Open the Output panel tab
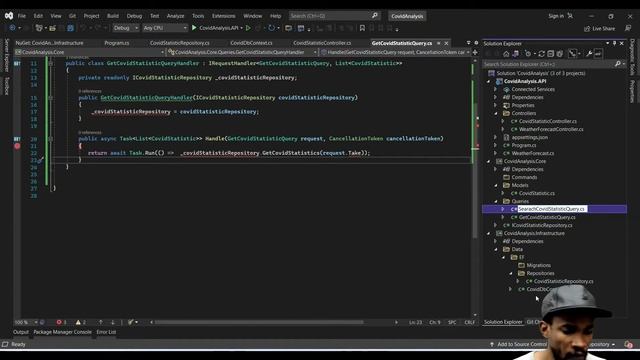Screen dimensions: 640x360 [x=21, y=332]
